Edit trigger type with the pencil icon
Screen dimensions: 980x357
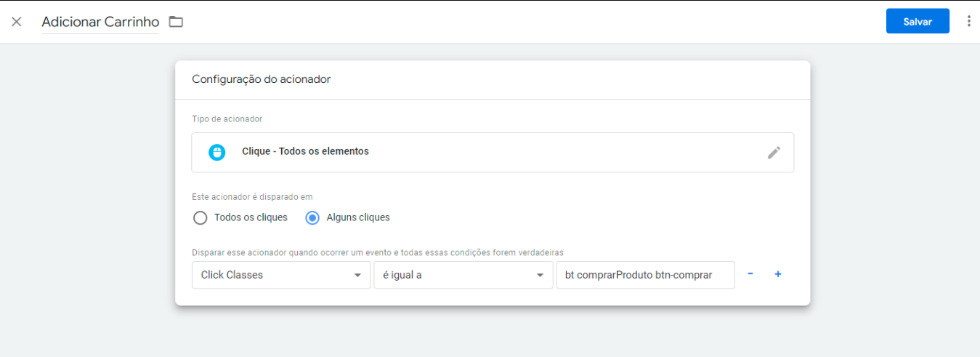(774, 152)
